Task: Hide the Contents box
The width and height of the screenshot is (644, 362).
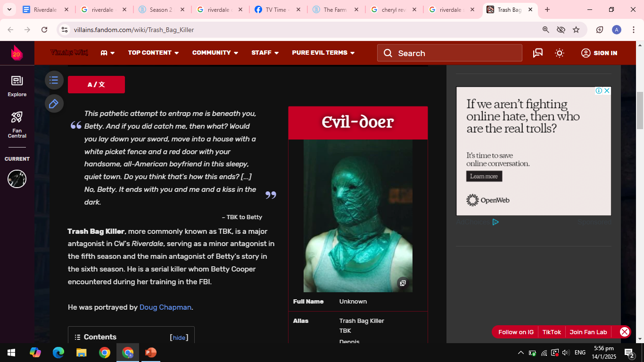Action: [x=179, y=337]
